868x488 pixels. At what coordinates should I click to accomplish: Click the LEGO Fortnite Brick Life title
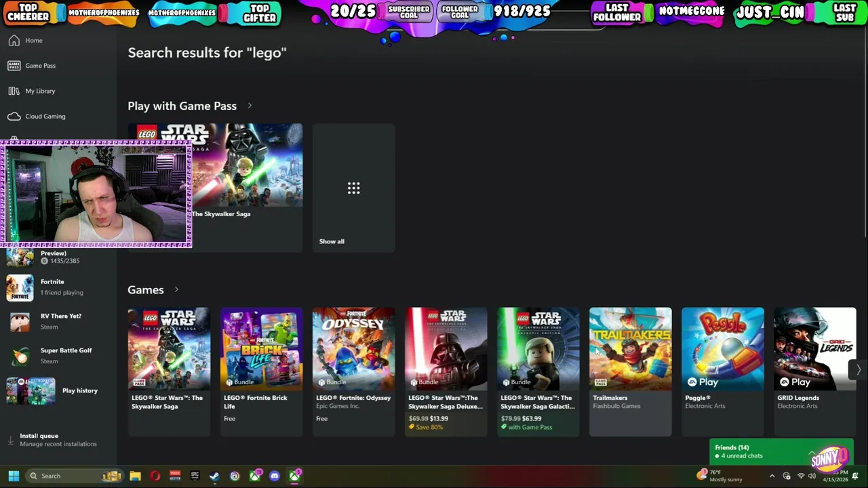[256, 402]
